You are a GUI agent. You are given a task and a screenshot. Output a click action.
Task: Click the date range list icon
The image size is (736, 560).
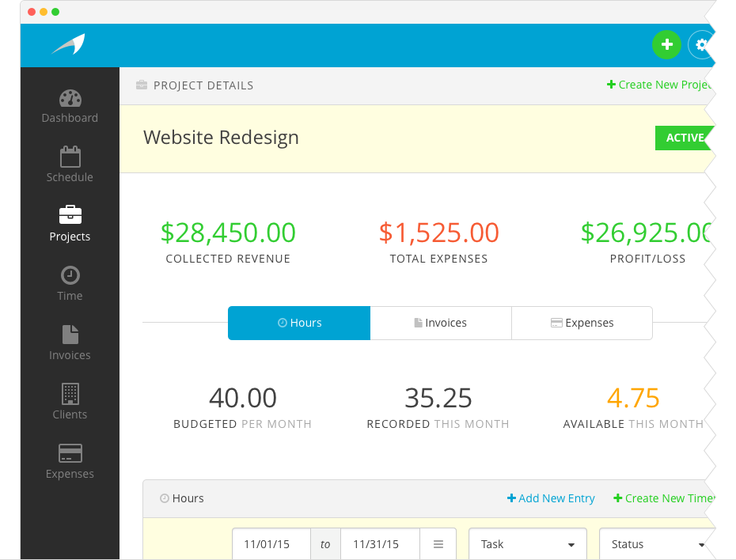438,544
